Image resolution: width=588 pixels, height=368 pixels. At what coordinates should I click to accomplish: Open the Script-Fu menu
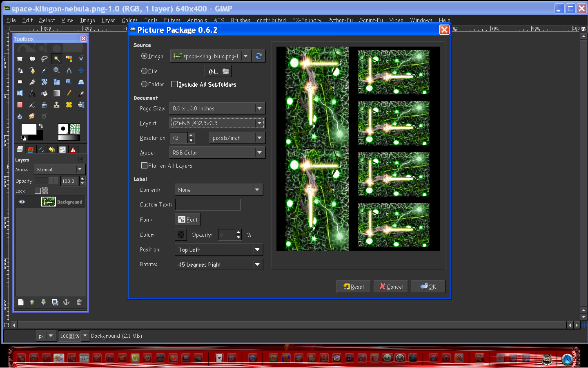(371, 20)
